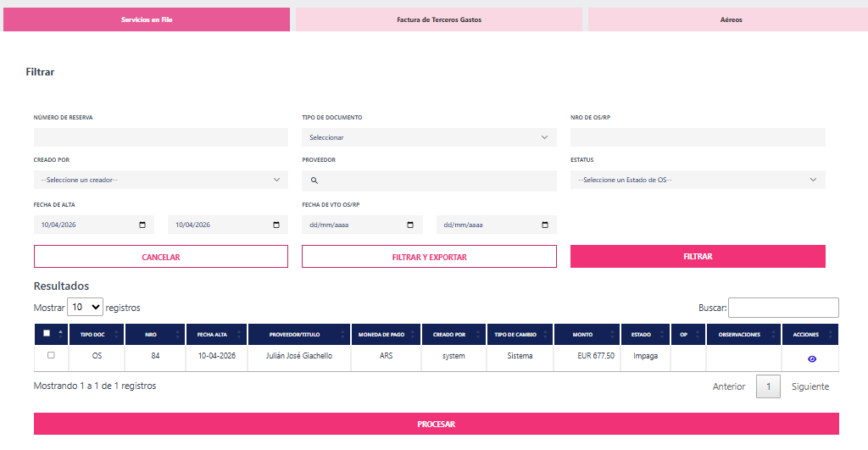
Task: Apply filters with the Filtrar button
Action: pos(698,256)
